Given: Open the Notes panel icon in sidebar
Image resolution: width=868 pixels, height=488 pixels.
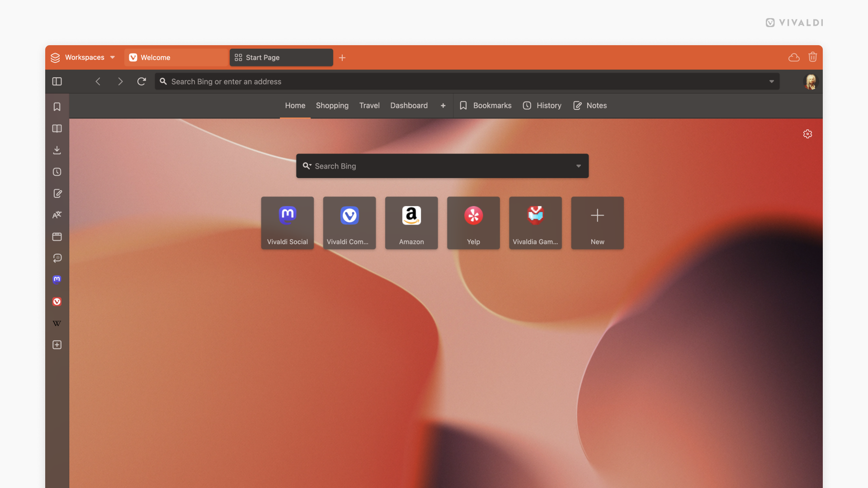Looking at the screenshot, I should pyautogui.click(x=57, y=193).
